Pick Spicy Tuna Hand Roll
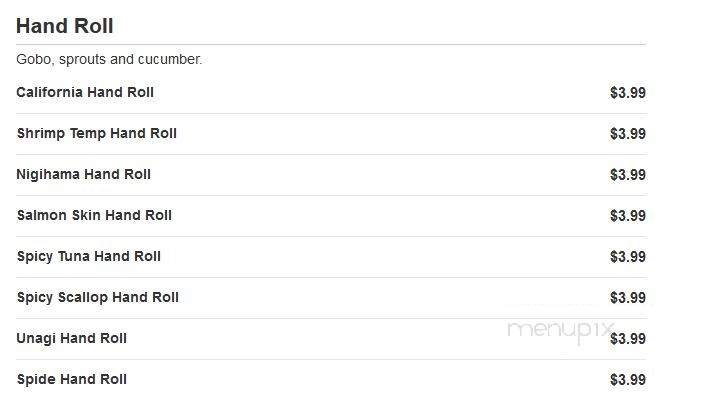 [88, 257]
